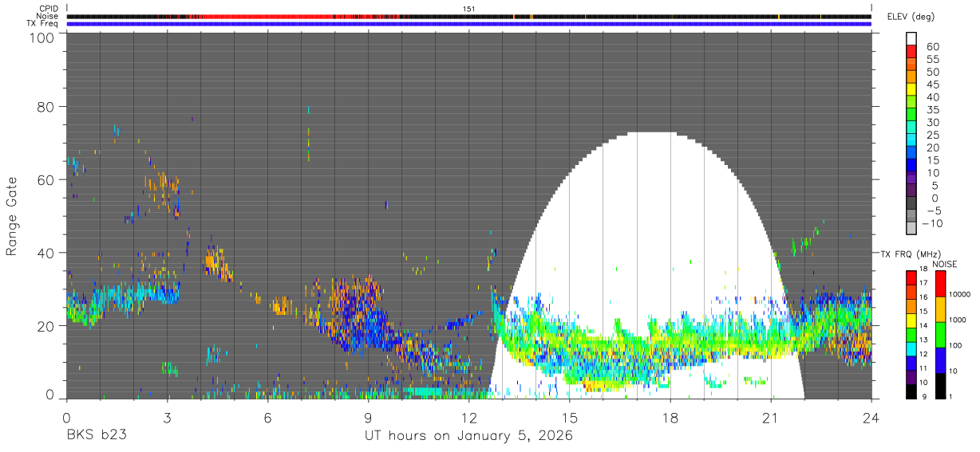
Task: Click the blue swatch of the noise legend
Action: click(x=940, y=360)
